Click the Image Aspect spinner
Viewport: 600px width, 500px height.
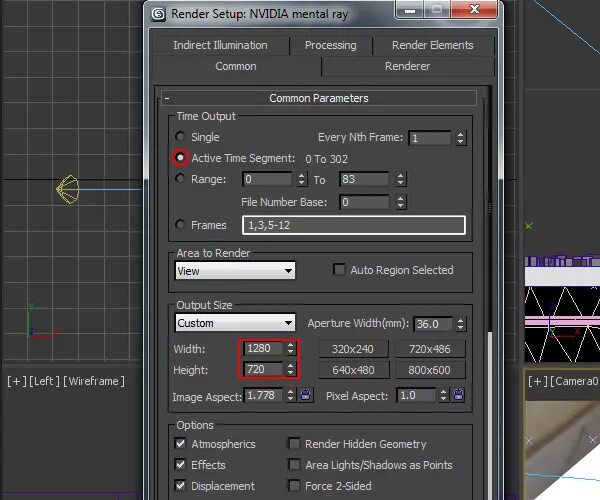click(291, 395)
